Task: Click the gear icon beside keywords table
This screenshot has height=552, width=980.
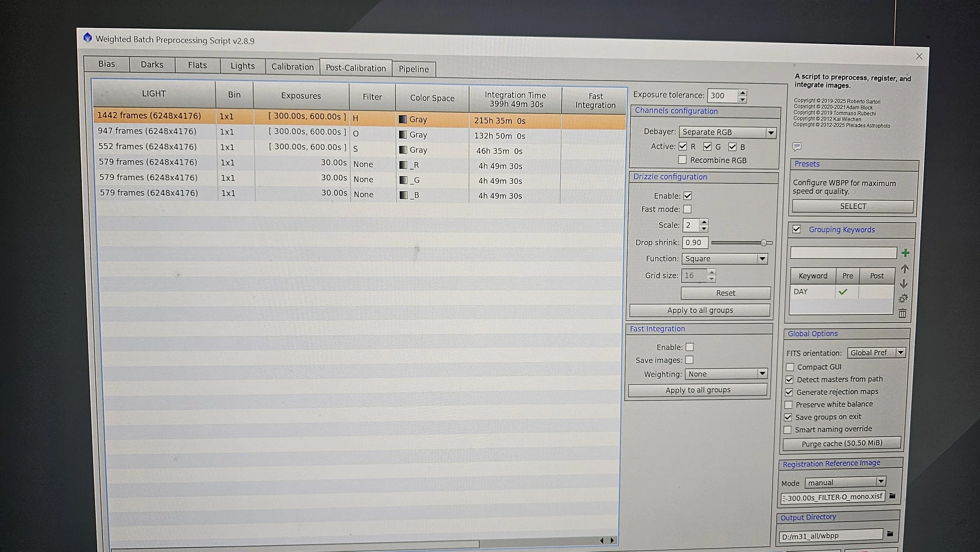Action: click(x=903, y=299)
